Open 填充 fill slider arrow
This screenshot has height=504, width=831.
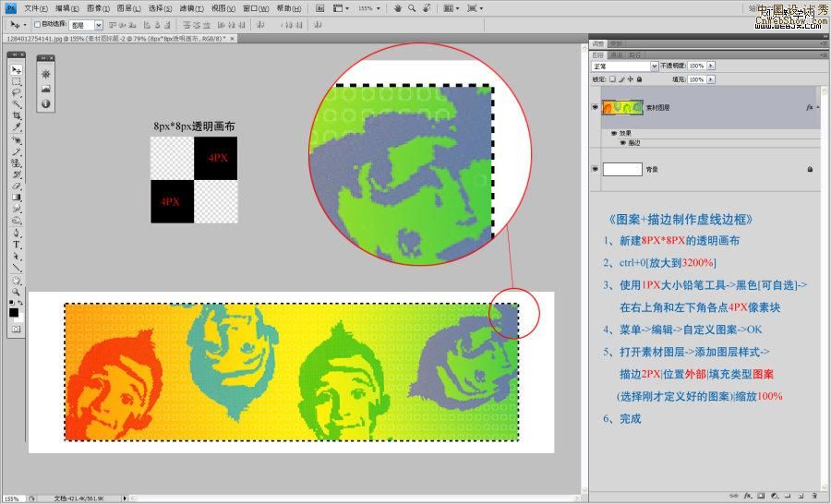(x=711, y=79)
